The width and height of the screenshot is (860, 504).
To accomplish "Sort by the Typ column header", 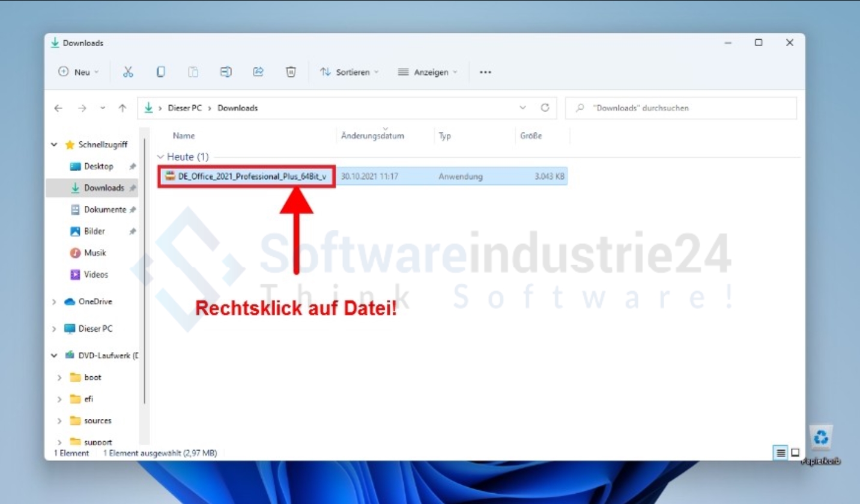I will 444,136.
